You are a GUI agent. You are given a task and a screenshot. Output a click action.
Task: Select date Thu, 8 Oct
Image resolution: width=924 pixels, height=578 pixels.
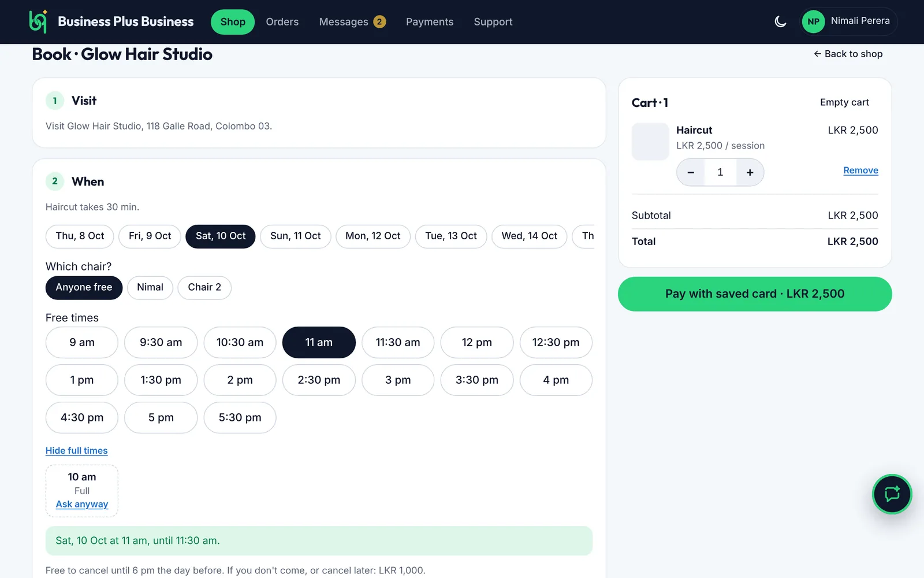tap(80, 236)
